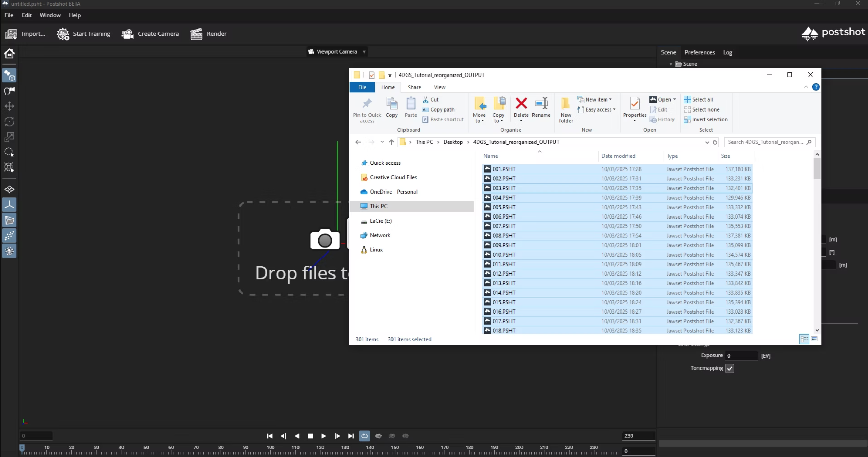This screenshot has width=868, height=457.
Task: Click the Exposure value input field
Action: pos(741,355)
